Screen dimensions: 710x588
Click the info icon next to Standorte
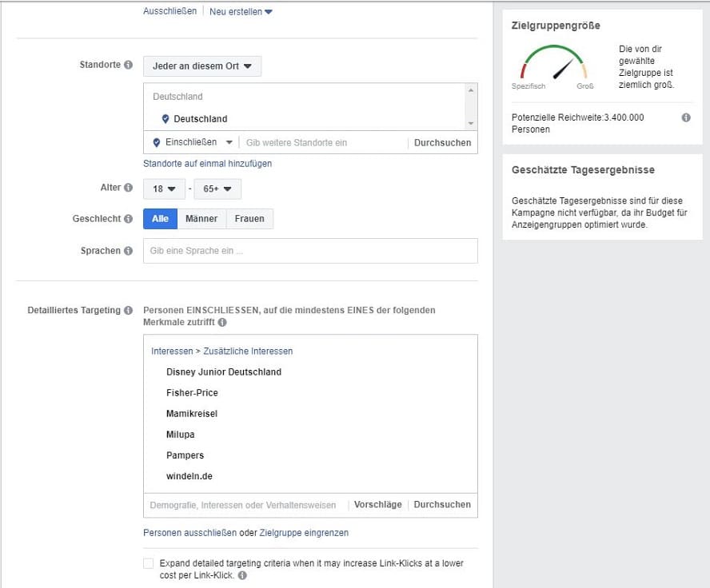[129, 65]
